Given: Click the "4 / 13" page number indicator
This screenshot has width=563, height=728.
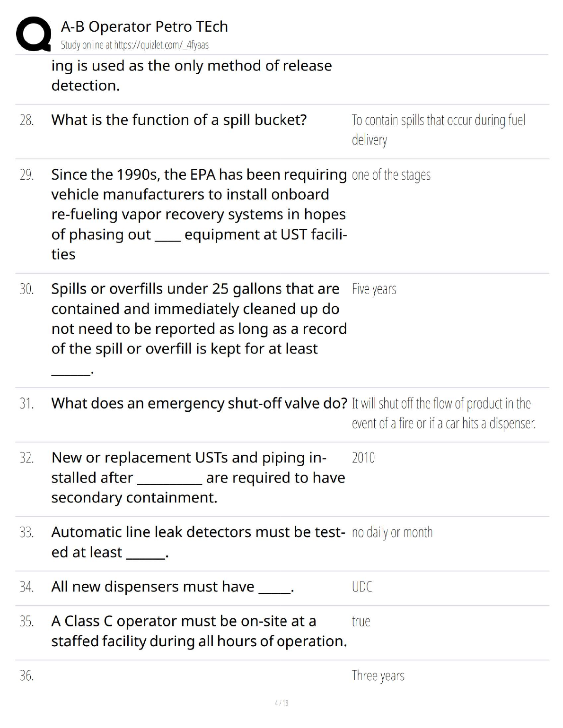Looking at the screenshot, I should click(x=281, y=703).
